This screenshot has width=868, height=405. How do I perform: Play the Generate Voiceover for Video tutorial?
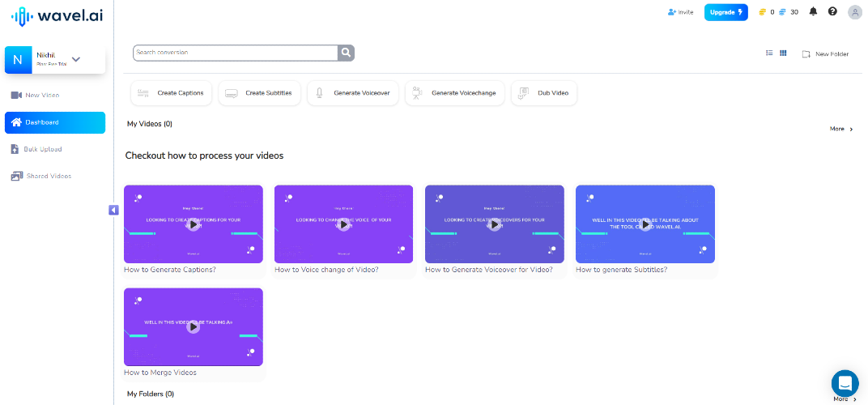click(495, 224)
